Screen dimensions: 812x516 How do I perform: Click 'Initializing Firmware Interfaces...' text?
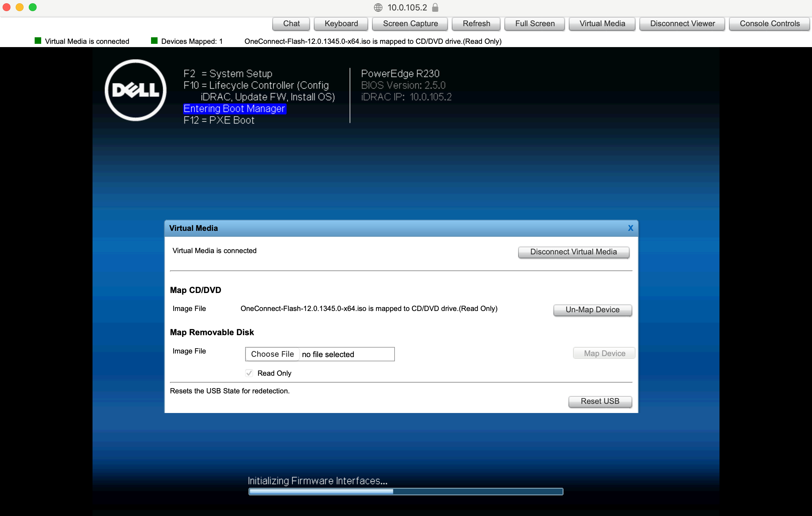(x=317, y=481)
